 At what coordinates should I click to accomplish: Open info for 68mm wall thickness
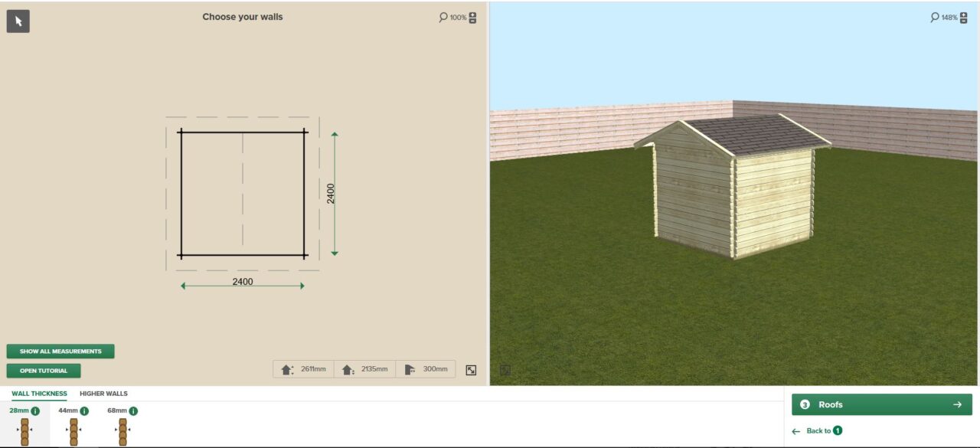pyautogui.click(x=132, y=410)
